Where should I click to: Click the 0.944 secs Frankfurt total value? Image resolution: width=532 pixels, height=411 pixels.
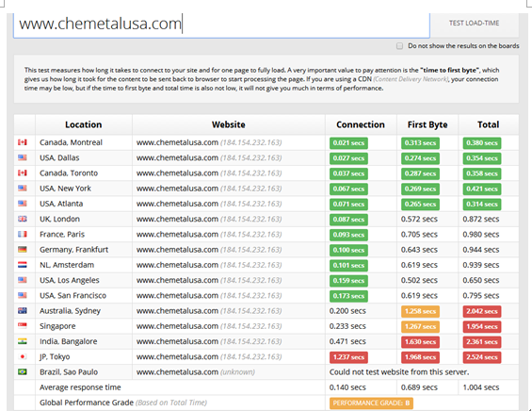click(x=481, y=250)
